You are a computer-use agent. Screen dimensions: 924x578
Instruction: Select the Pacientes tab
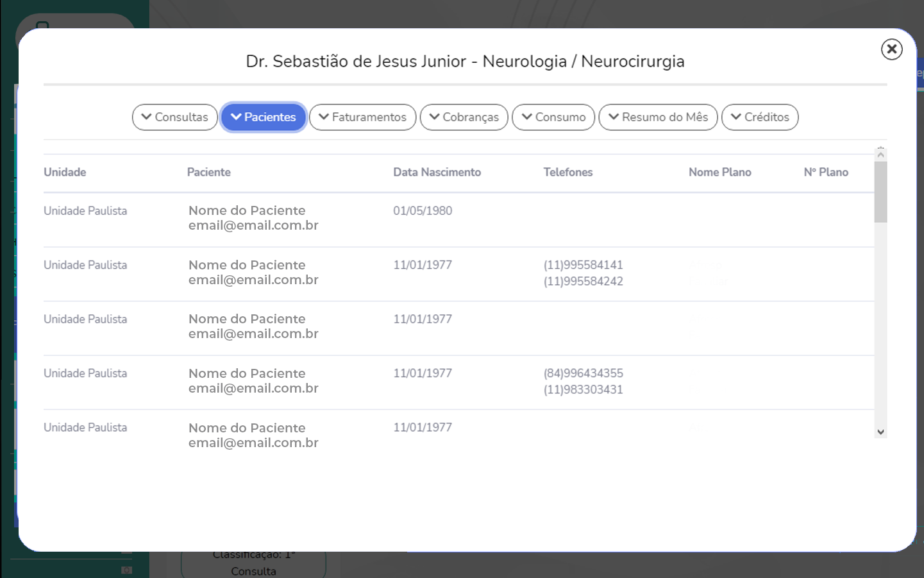pos(263,117)
